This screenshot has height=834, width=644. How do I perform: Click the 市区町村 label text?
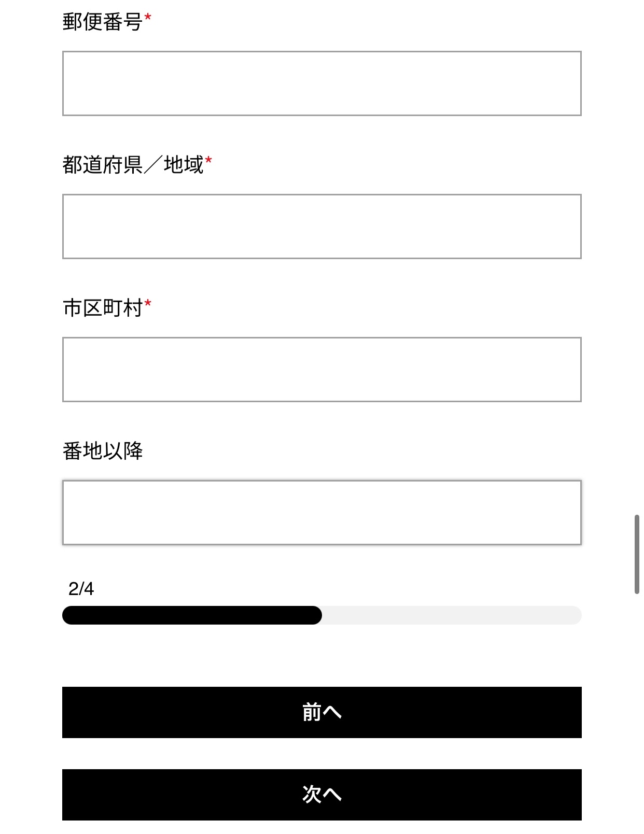(102, 308)
